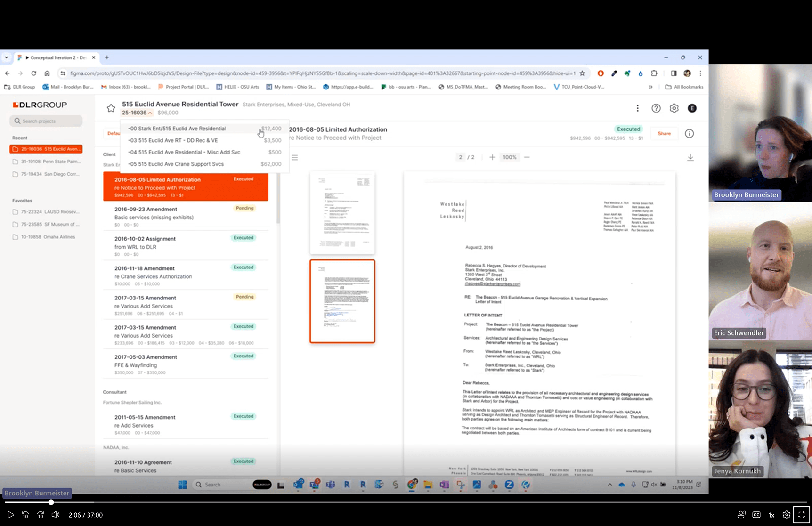Focus the Search projects field
Screen dimensions: 812x526
46,121
